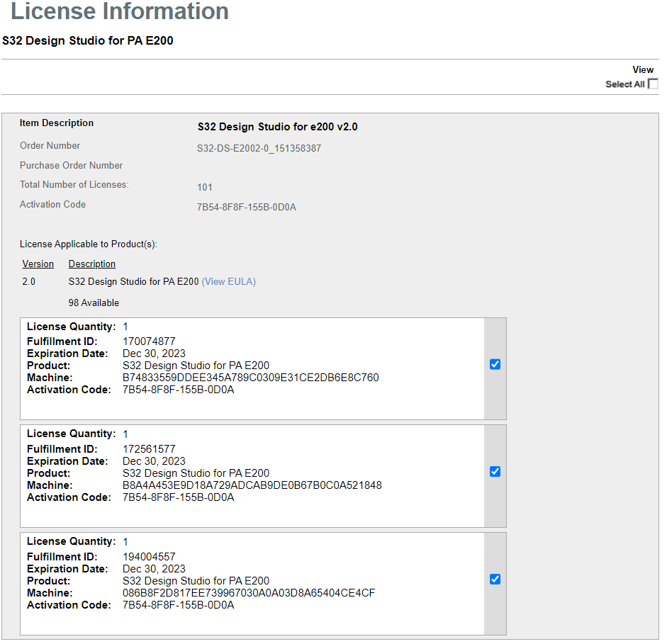
Task: Uncheck license with Fulfillment ID 170074877
Action: (x=494, y=363)
